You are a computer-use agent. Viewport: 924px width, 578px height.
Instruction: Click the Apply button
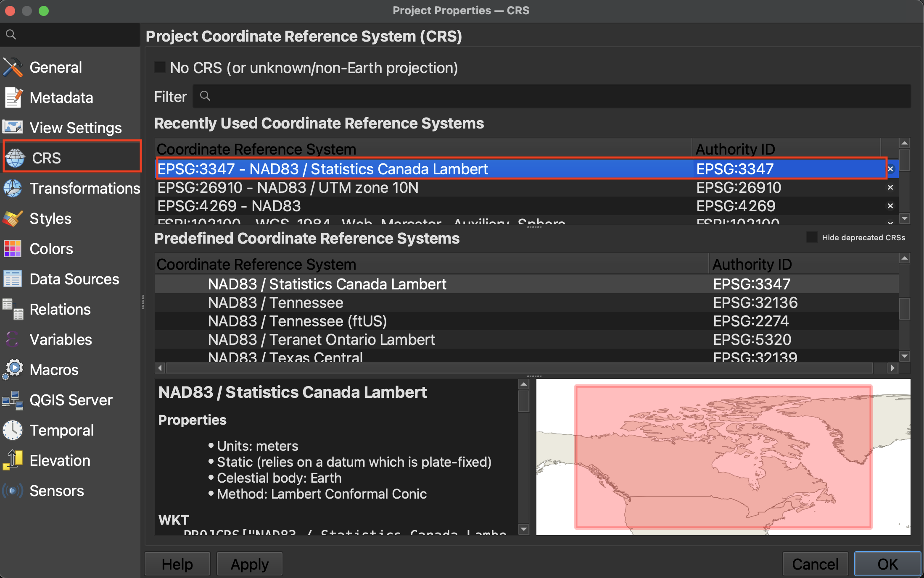tap(249, 564)
